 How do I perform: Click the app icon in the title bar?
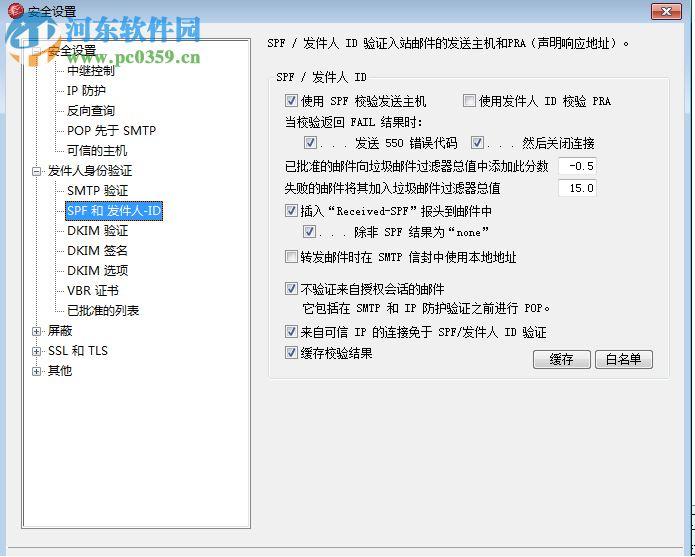coord(16,11)
